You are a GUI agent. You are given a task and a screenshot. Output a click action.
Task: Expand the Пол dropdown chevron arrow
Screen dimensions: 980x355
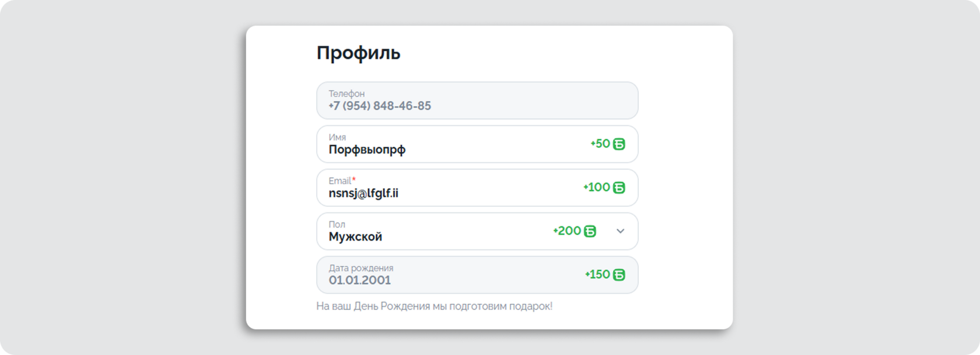[620, 231]
